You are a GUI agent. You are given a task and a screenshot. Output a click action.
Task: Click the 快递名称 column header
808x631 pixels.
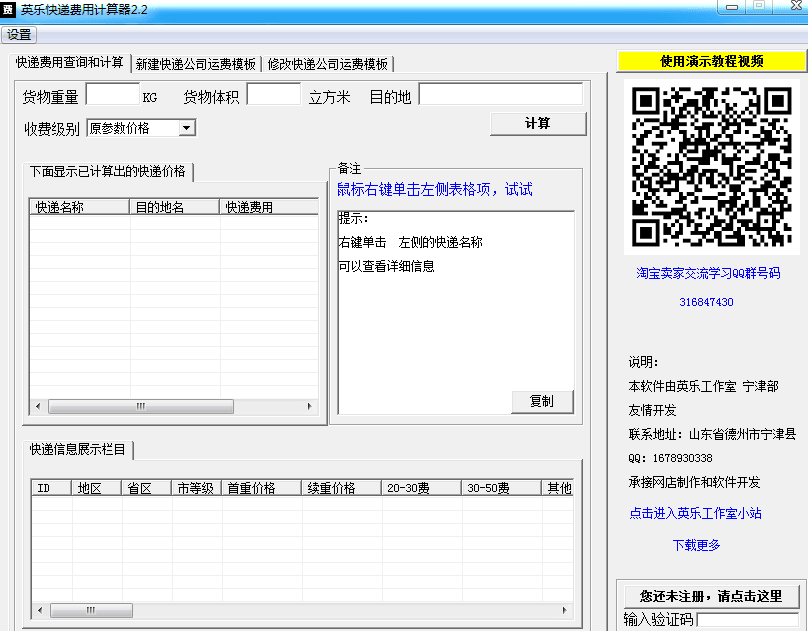coord(80,208)
